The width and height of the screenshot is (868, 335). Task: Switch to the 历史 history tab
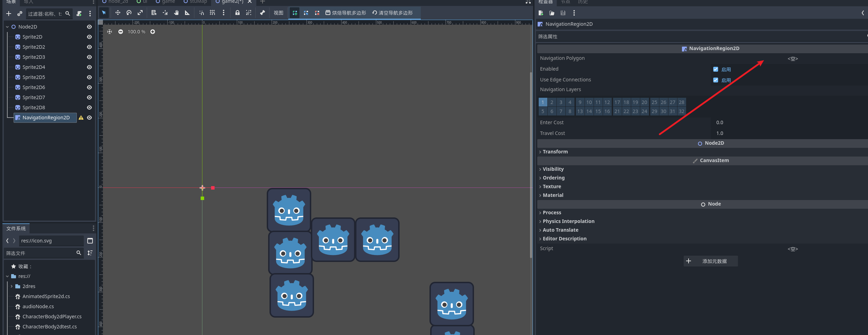[x=583, y=2]
